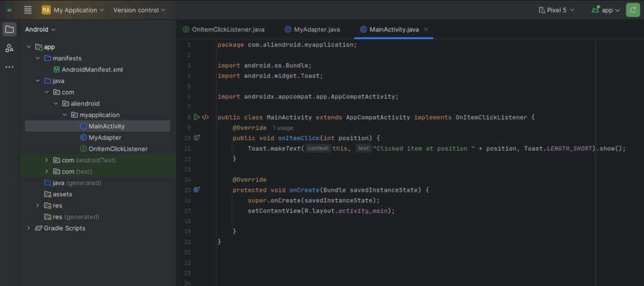Click 'AppCompatActivity' after extends on line 8
This screenshot has height=286, width=644.
378,118
